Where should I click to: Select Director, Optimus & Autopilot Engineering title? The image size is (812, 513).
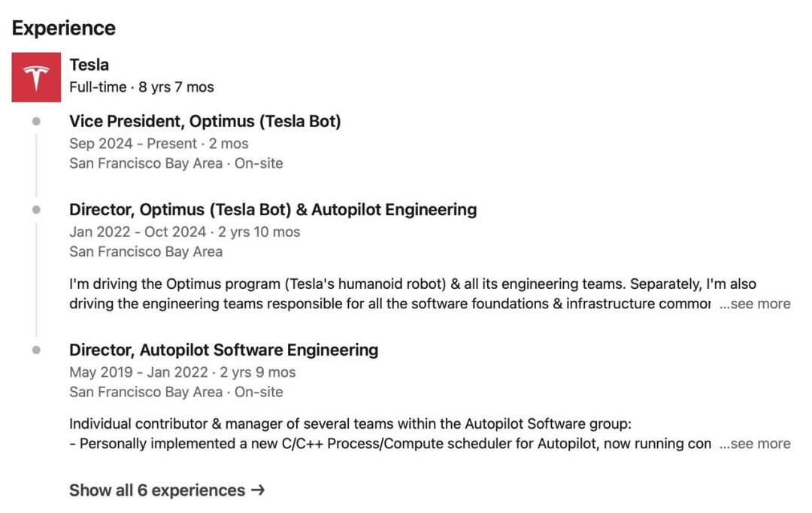pyautogui.click(x=273, y=210)
